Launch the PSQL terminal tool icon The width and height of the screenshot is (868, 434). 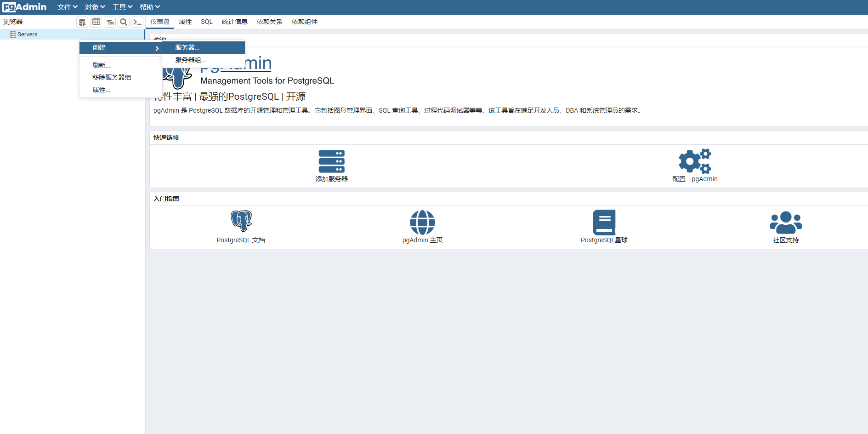(137, 22)
